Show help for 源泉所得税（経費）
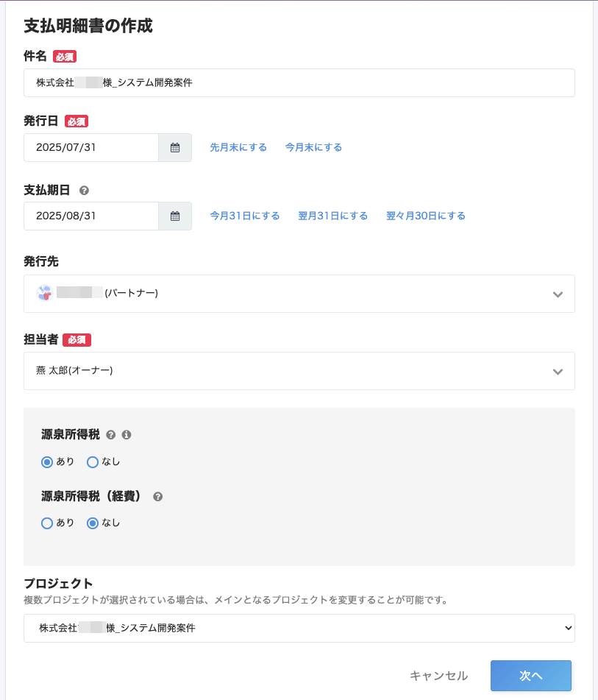This screenshot has width=598, height=700. 157,496
